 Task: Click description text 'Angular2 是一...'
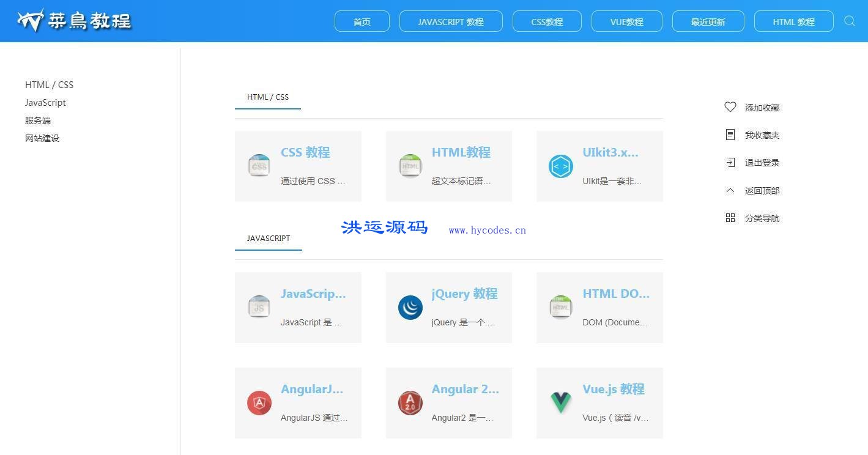tap(462, 418)
